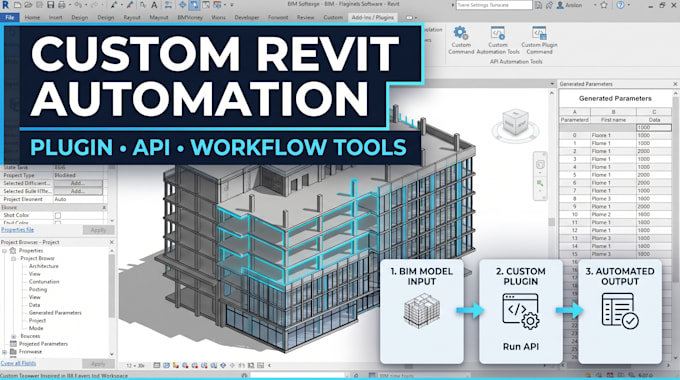Collapse the Project Browsr tree node
The height and width of the screenshot is (380, 680).
[13, 259]
